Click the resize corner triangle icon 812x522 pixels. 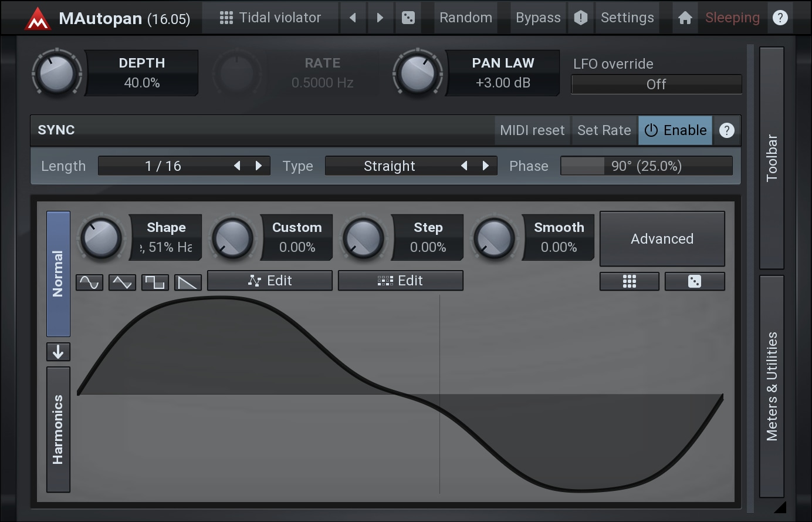tap(779, 506)
